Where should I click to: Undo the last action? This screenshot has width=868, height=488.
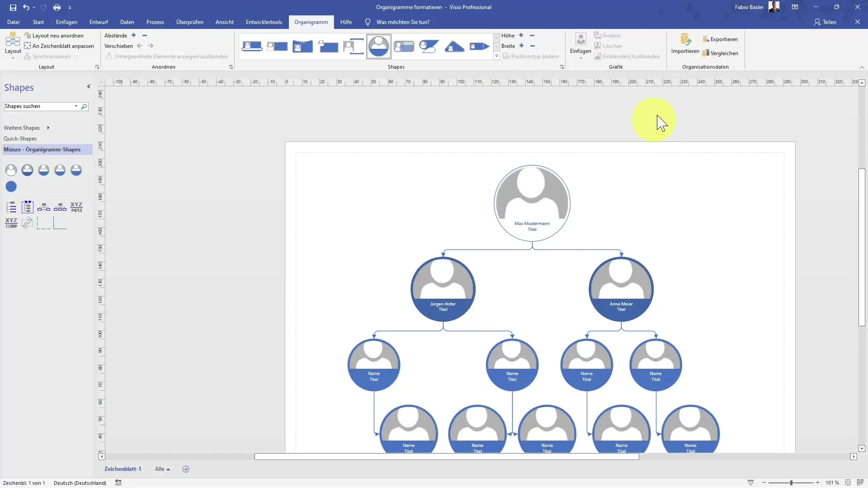[26, 7]
